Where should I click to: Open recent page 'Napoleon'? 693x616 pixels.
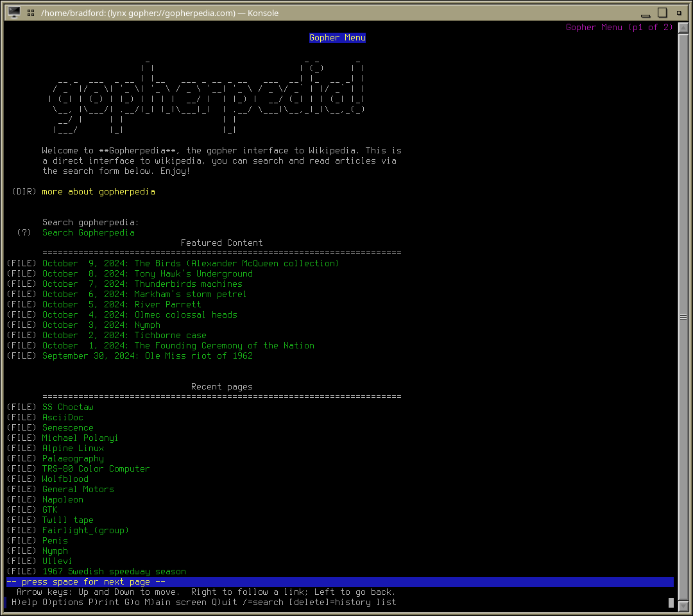tap(62, 499)
